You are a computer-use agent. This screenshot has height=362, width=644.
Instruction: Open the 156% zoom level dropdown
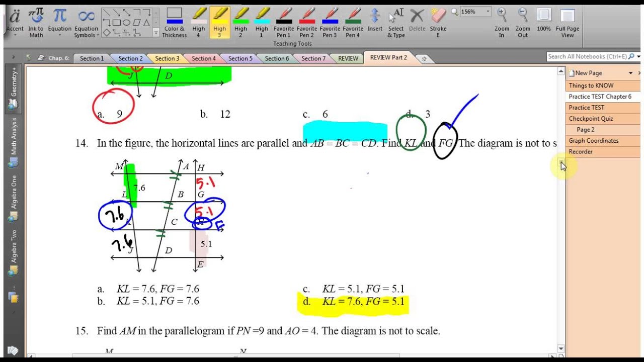click(488, 12)
